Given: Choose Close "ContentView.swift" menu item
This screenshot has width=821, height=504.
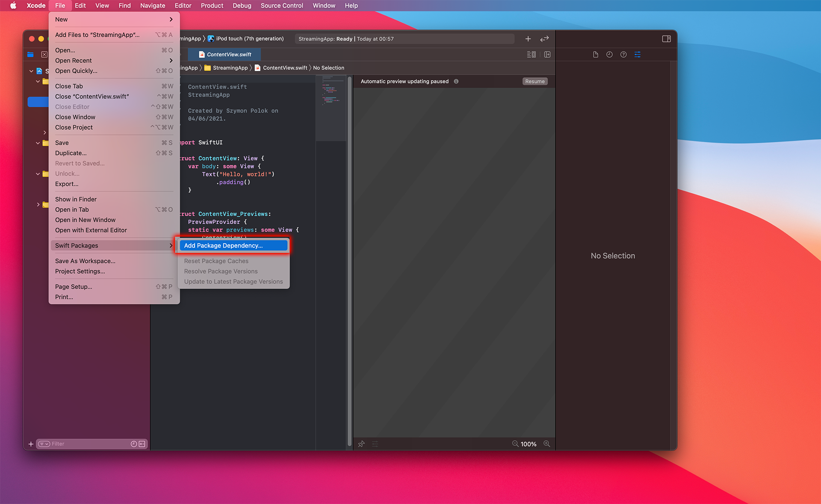Looking at the screenshot, I should pyautogui.click(x=114, y=96).
